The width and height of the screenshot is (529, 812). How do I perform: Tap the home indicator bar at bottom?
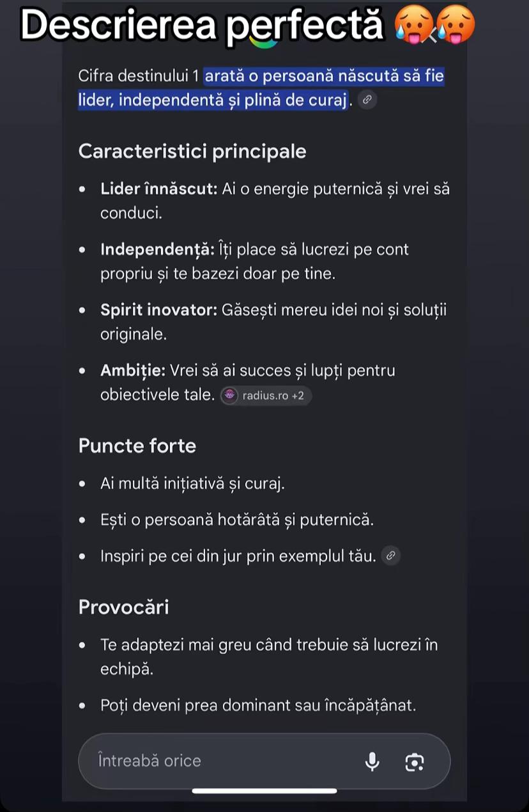[x=264, y=791]
